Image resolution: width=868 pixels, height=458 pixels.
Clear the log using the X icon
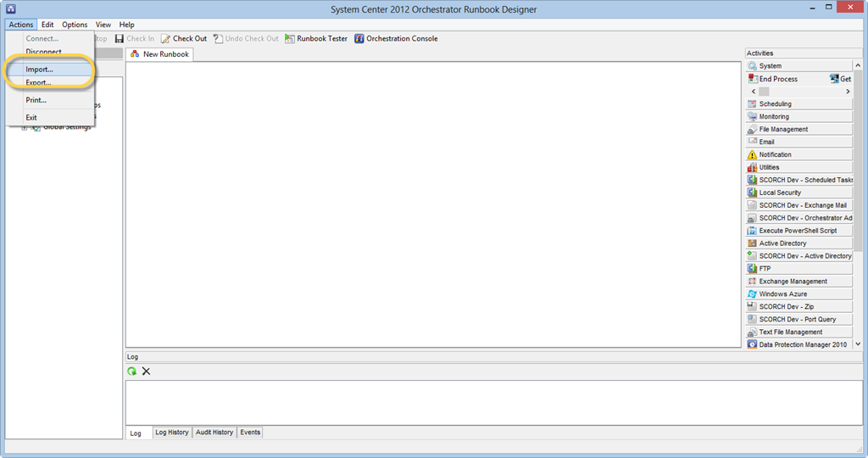(x=146, y=371)
